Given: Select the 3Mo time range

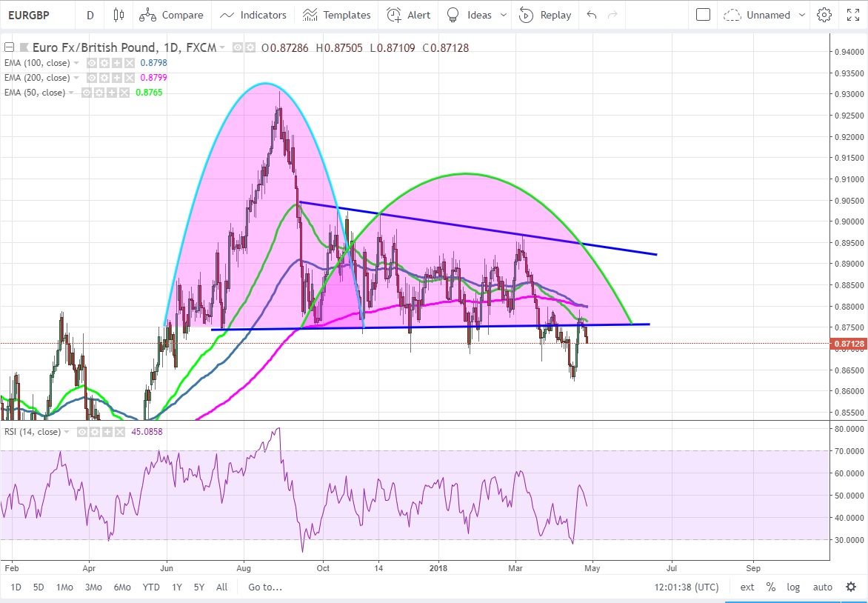Looking at the screenshot, I should click(x=93, y=587).
